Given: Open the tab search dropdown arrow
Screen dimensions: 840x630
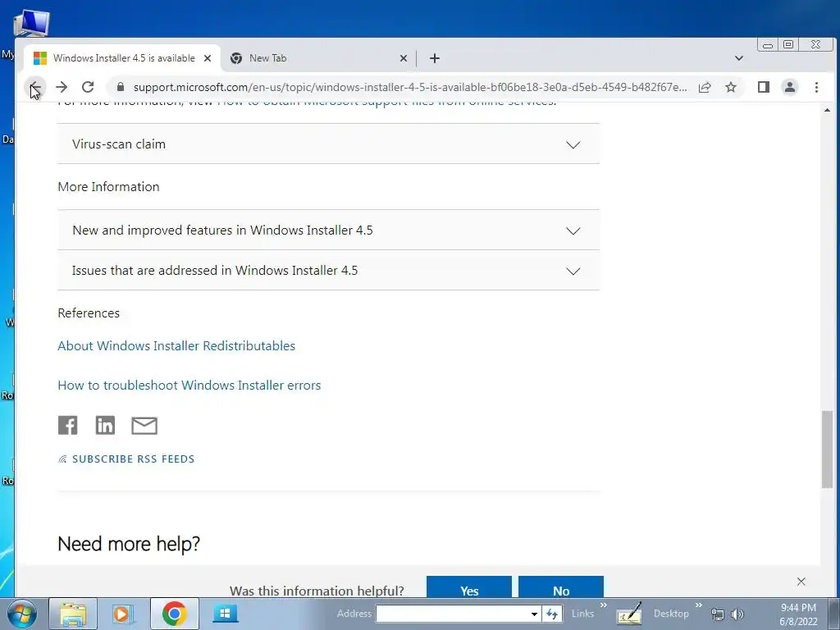Looking at the screenshot, I should tap(739, 58).
